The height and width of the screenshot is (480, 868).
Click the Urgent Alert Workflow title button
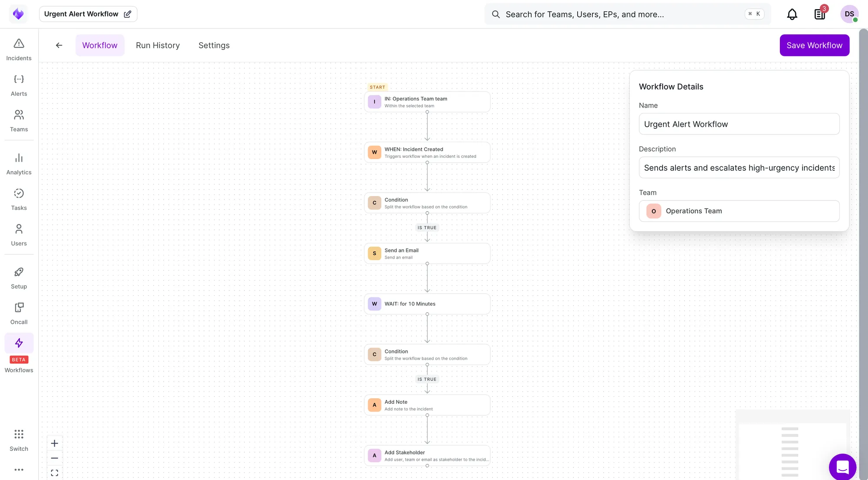(x=88, y=14)
